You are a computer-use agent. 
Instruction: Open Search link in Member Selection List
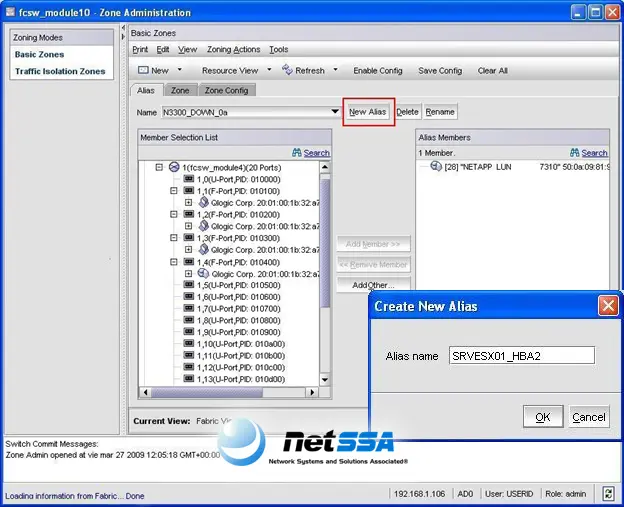point(316,153)
